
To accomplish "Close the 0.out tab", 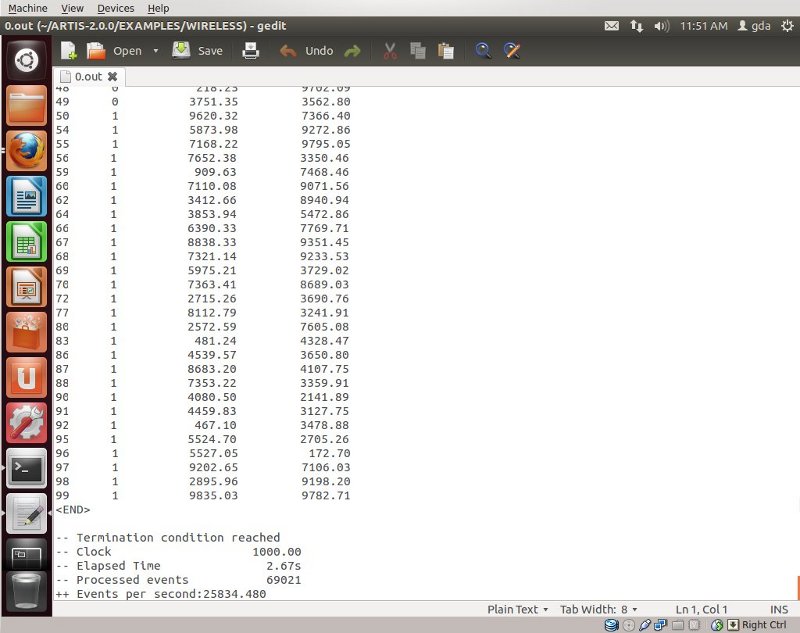I will (x=112, y=76).
